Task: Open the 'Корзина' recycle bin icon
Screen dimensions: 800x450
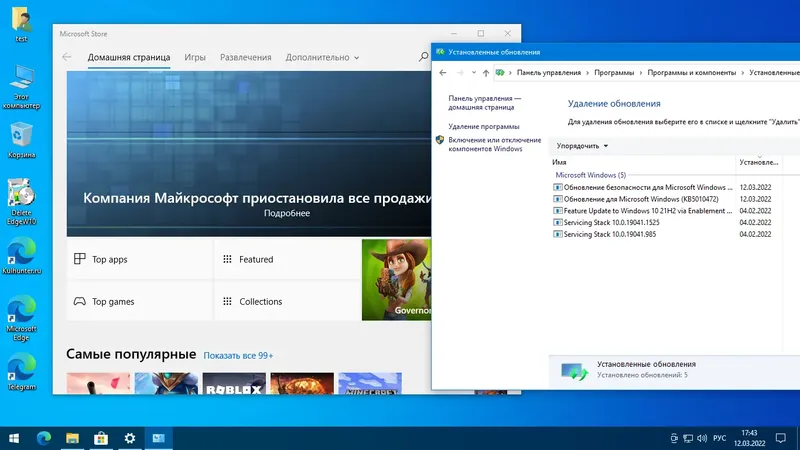Action: [21, 140]
